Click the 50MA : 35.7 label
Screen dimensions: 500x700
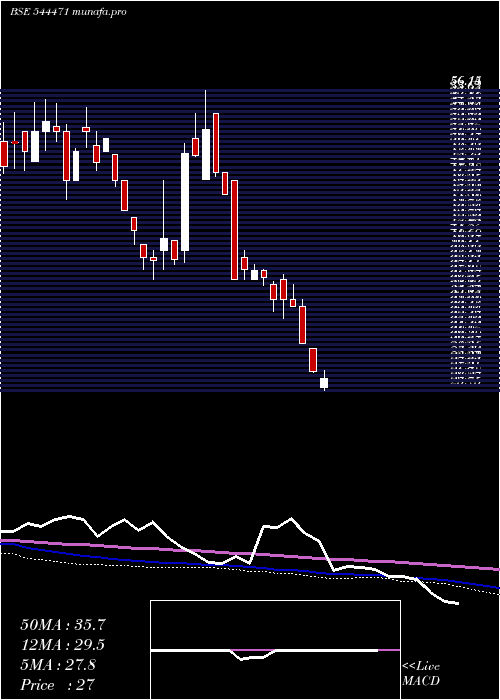click(63, 625)
